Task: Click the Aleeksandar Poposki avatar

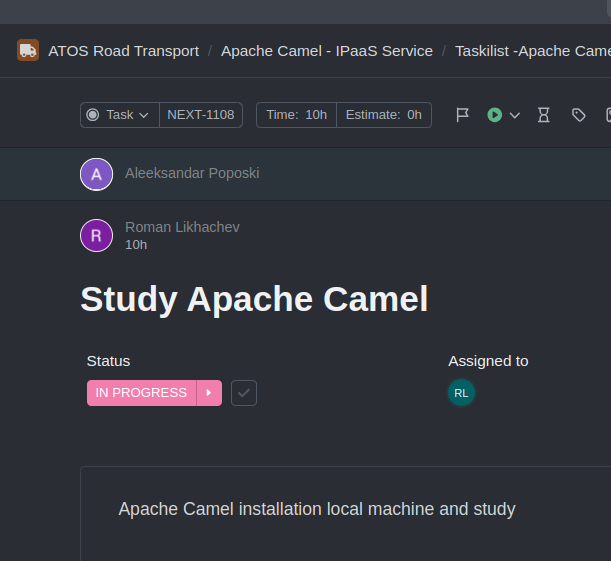Action: point(97,174)
